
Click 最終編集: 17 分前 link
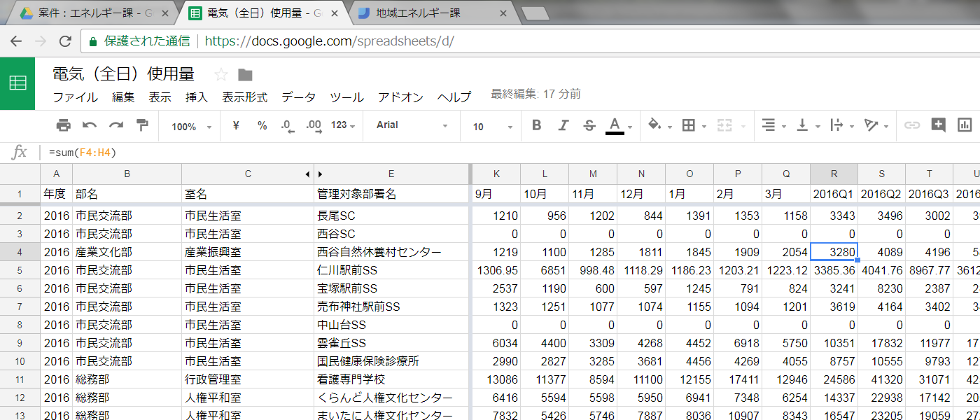click(x=535, y=94)
